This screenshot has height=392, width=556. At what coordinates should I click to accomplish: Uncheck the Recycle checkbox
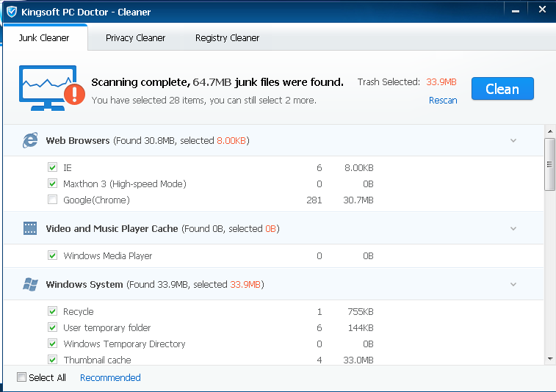pyautogui.click(x=52, y=311)
